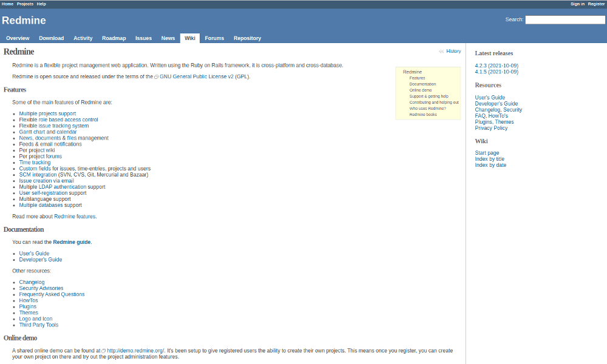Open the bold Redmine guide link
607x364 pixels.
pos(72,242)
